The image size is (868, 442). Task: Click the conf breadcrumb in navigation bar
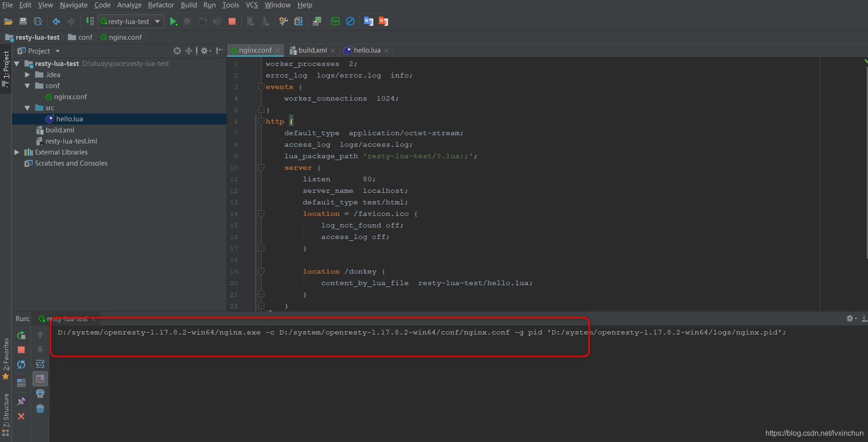click(x=81, y=37)
